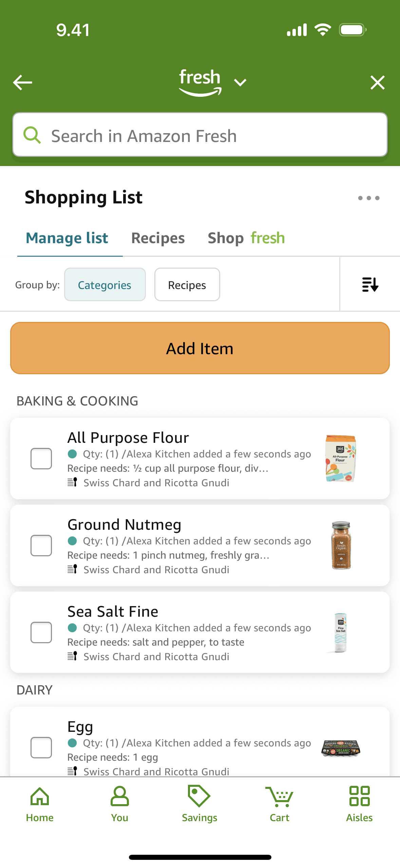
Task: Check off All Purpose Flour
Action: pos(41,458)
